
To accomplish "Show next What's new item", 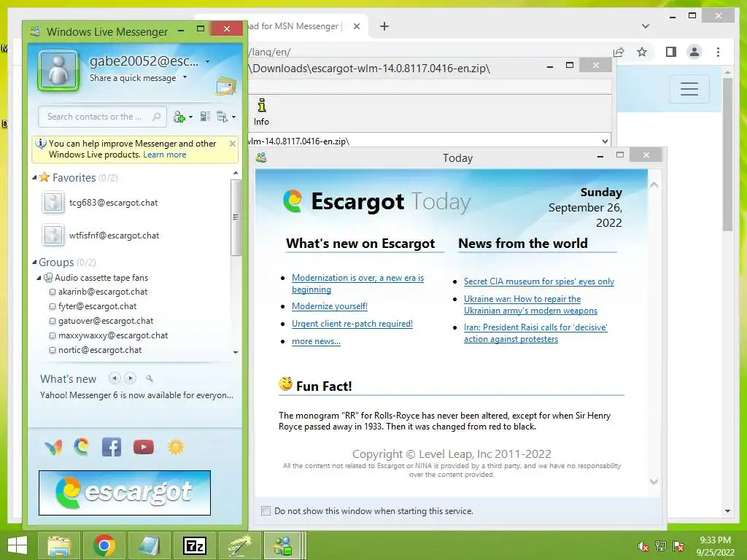I will click(130, 378).
